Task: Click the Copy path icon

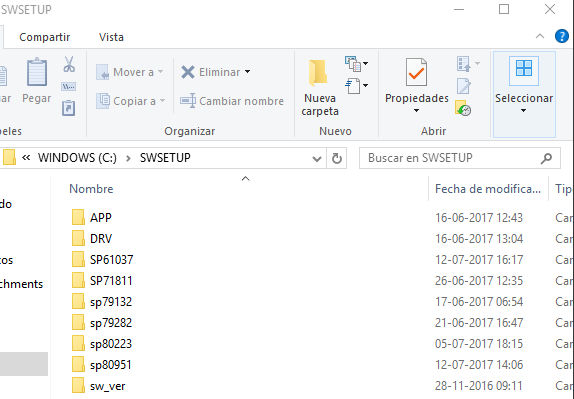Action: point(68,87)
